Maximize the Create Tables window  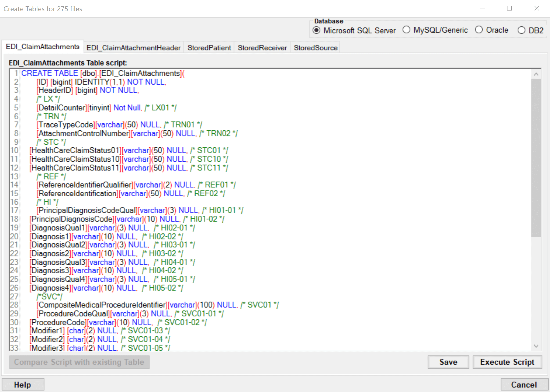[x=509, y=8]
